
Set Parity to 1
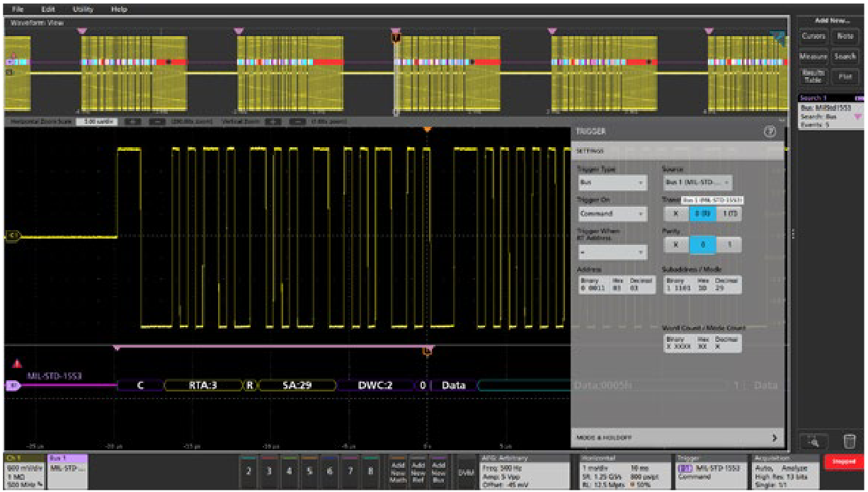click(x=729, y=244)
